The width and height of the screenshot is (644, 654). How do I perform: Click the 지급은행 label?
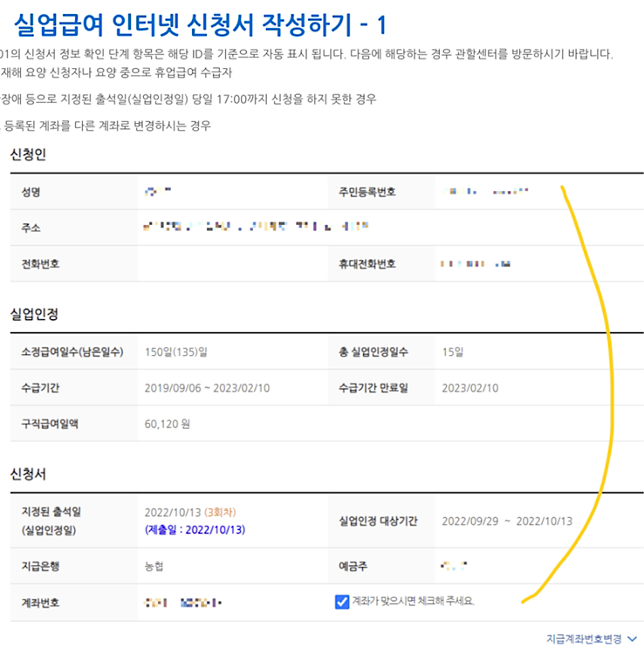40,566
